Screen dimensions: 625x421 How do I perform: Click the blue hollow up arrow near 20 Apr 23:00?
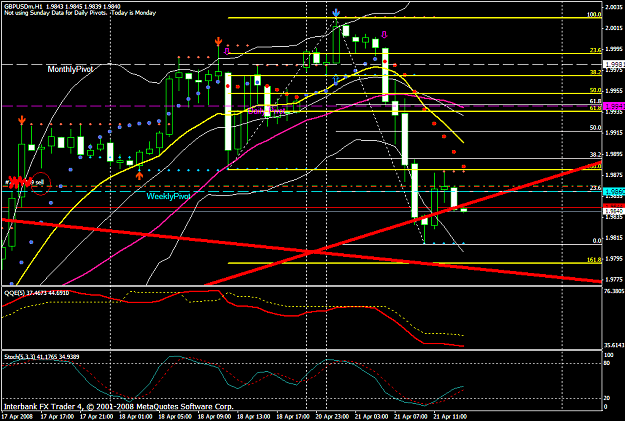coord(336,80)
